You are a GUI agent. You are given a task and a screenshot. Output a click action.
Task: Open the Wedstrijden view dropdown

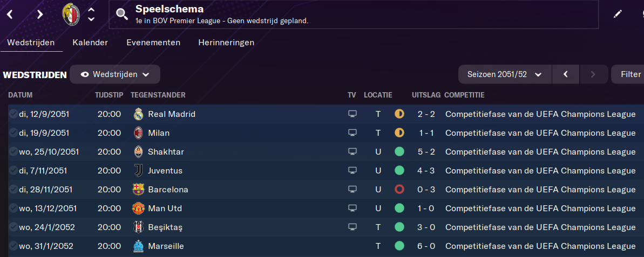tap(114, 74)
